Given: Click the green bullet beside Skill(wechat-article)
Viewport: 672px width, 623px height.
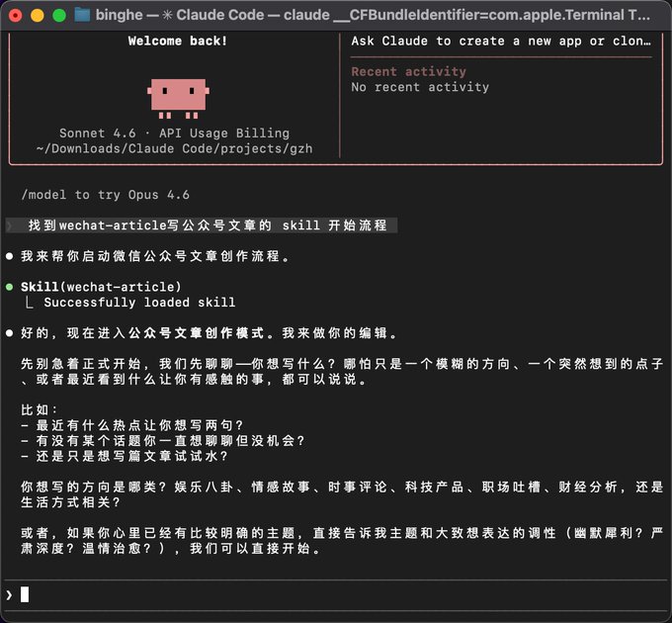Looking at the screenshot, I should coord(10,287).
